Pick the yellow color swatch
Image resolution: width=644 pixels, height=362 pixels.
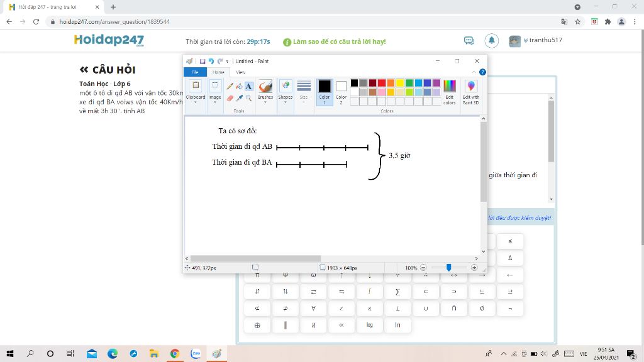(399, 83)
